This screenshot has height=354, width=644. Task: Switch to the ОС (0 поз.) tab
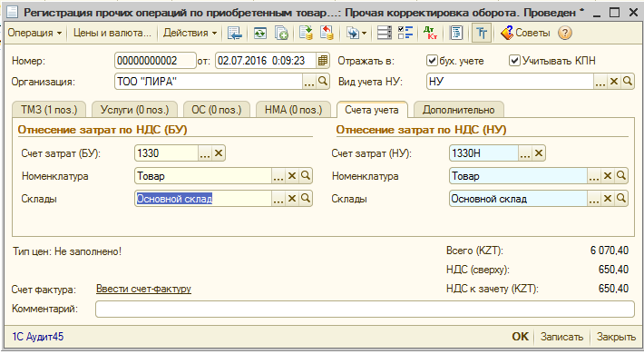pyautogui.click(x=217, y=110)
